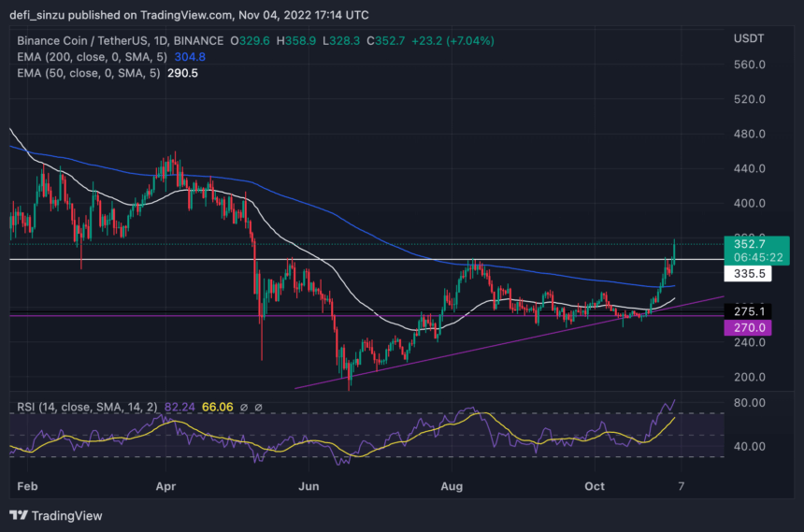Click the Apr label on time axis
The image size is (804, 532).
[x=165, y=486]
